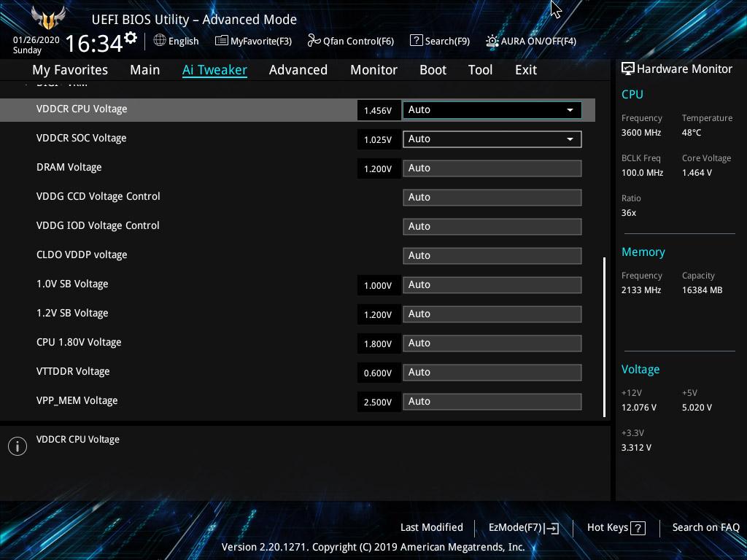747x560 pixels.
Task: Click the 0.600V VTTDDR current value
Action: coord(378,373)
